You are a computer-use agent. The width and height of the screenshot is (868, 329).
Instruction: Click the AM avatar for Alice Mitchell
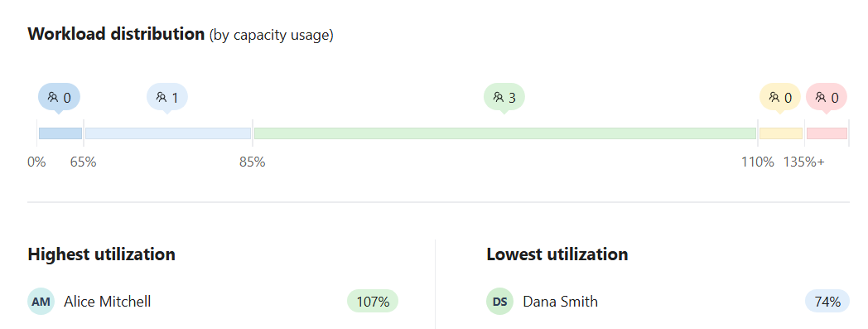tap(41, 302)
